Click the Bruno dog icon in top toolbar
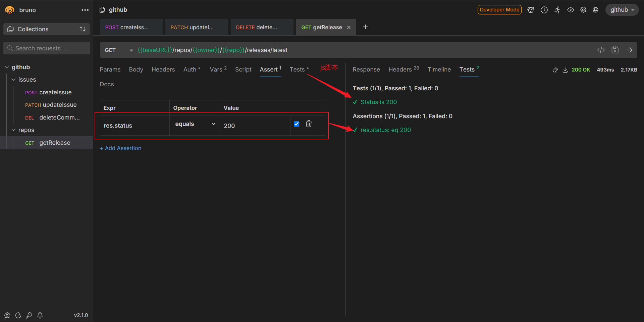The height and width of the screenshot is (322, 644). click(531, 10)
